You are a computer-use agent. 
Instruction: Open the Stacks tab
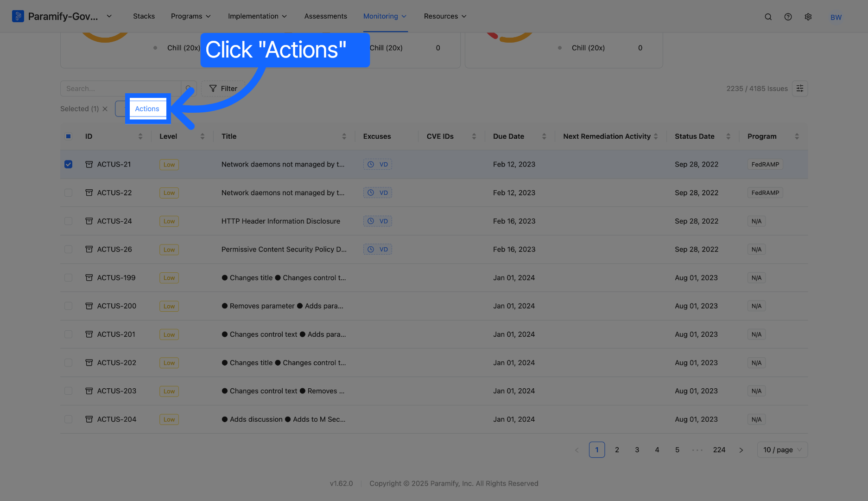coord(144,16)
